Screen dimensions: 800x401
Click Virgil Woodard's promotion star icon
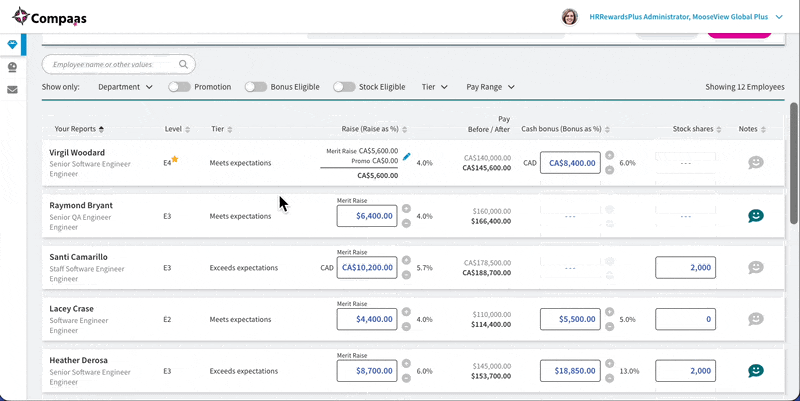(x=175, y=159)
